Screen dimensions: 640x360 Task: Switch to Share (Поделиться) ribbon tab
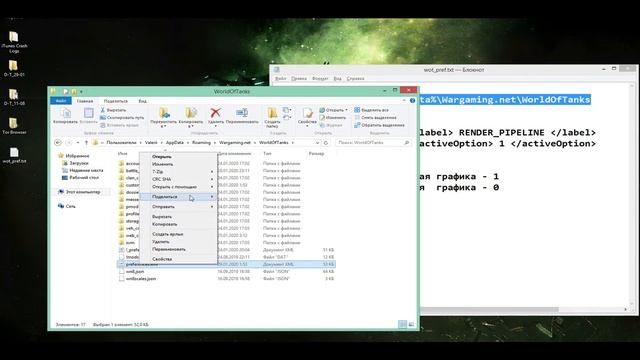click(x=116, y=101)
